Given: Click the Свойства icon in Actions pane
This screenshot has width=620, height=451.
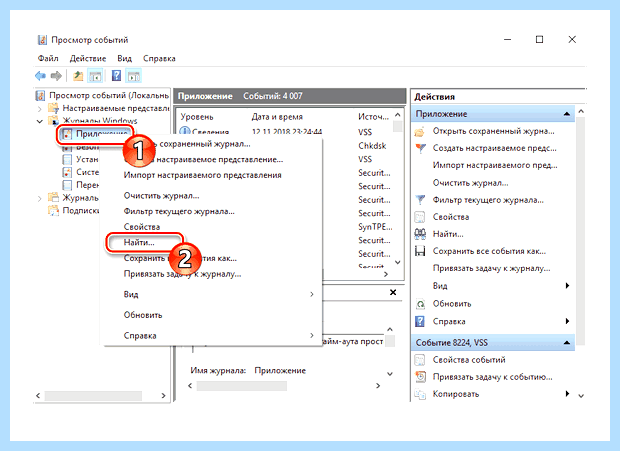Looking at the screenshot, I should pyautogui.click(x=420, y=217).
